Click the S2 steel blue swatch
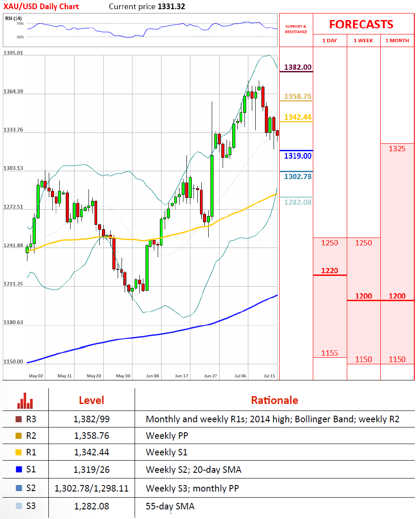The image size is (420, 519). (19, 488)
